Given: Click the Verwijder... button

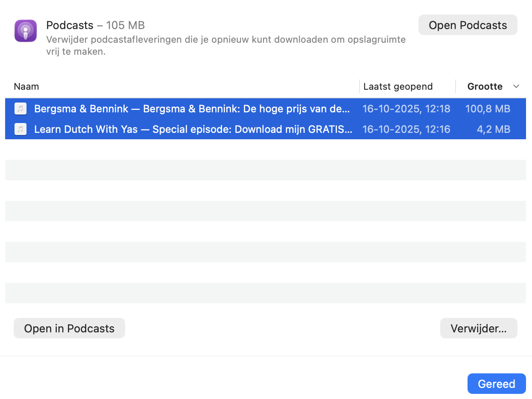Looking at the screenshot, I should 478,329.
